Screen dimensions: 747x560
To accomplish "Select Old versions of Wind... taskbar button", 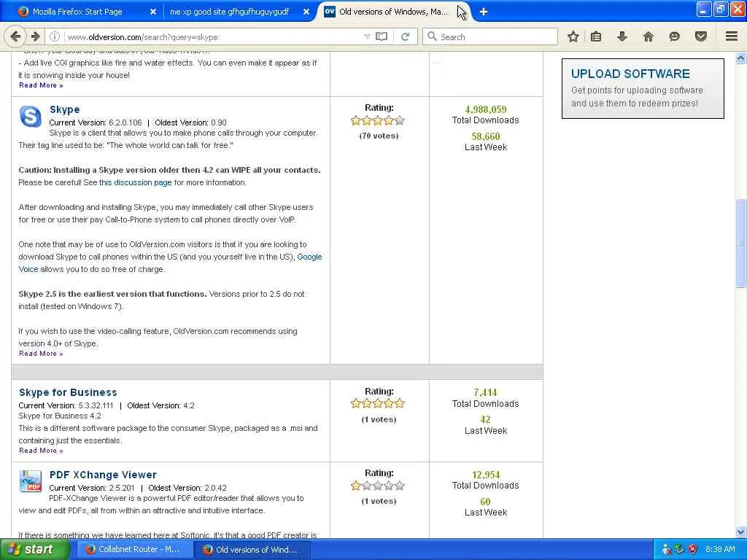I will point(252,549).
